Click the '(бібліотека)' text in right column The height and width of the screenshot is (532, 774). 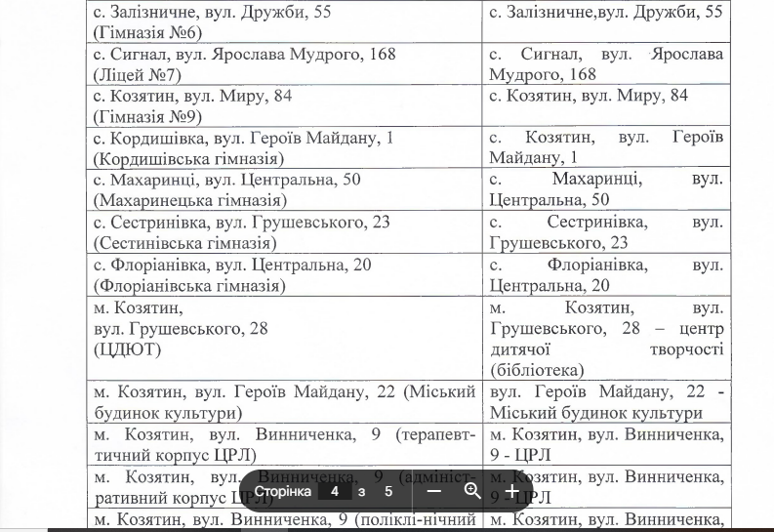[x=537, y=370]
